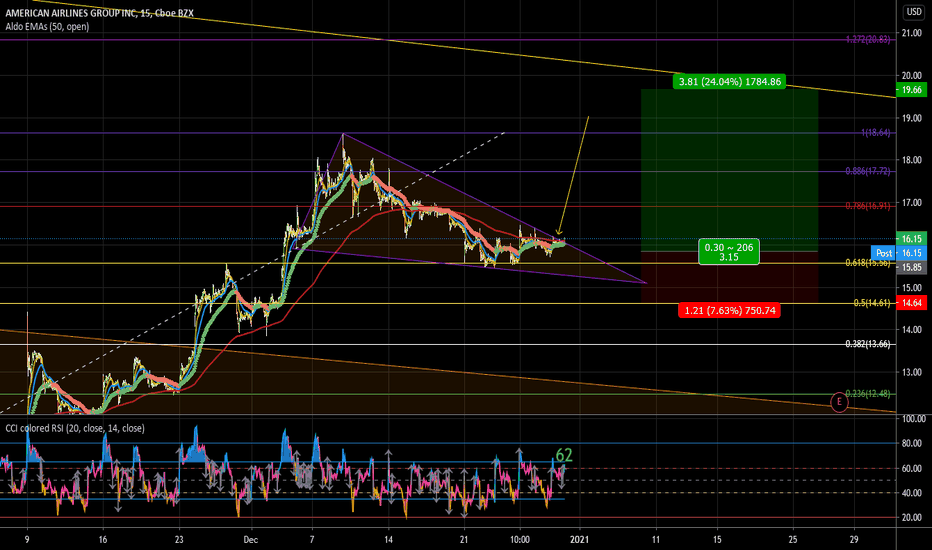Screen dimensions: 932x550
Task: Click the 0.236(12.48) Fibonacci level label
Action: click(868, 394)
